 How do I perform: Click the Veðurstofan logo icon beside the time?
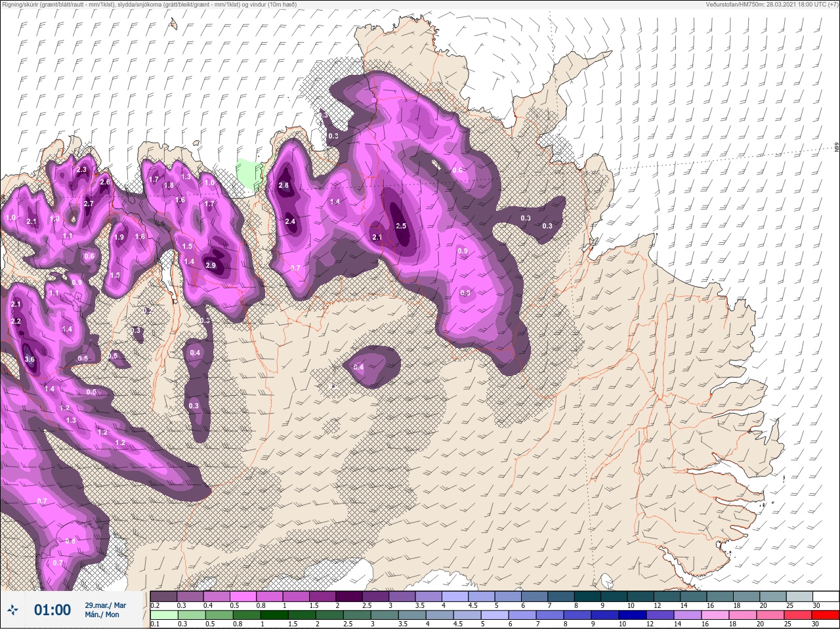point(12,610)
